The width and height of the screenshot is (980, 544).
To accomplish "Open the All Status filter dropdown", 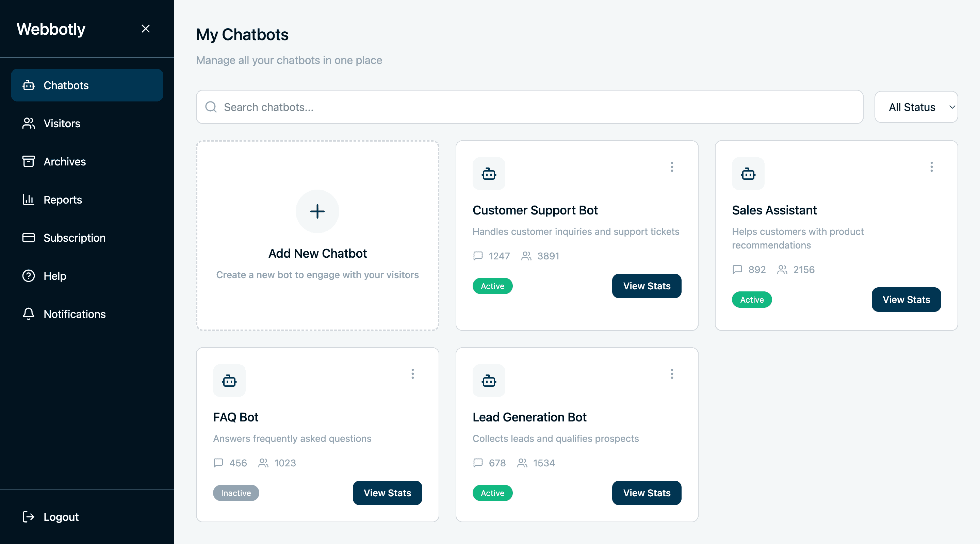I will coord(916,107).
